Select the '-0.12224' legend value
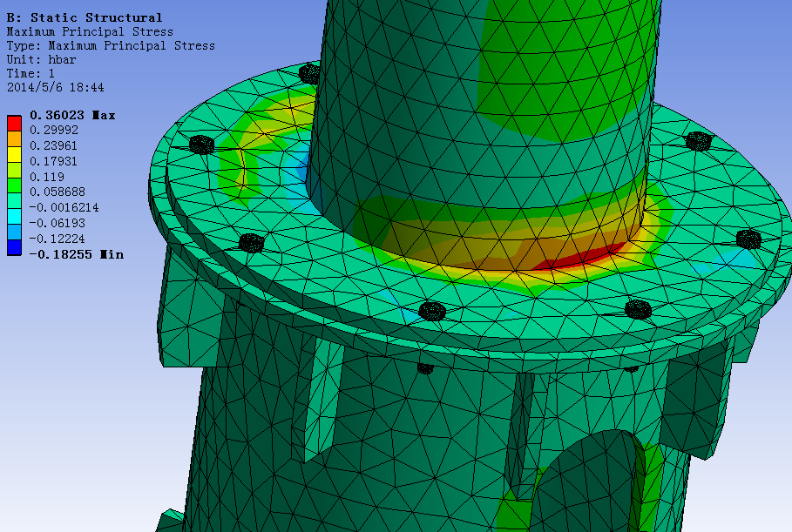Viewport: 792px width, 532px height. click(x=58, y=239)
